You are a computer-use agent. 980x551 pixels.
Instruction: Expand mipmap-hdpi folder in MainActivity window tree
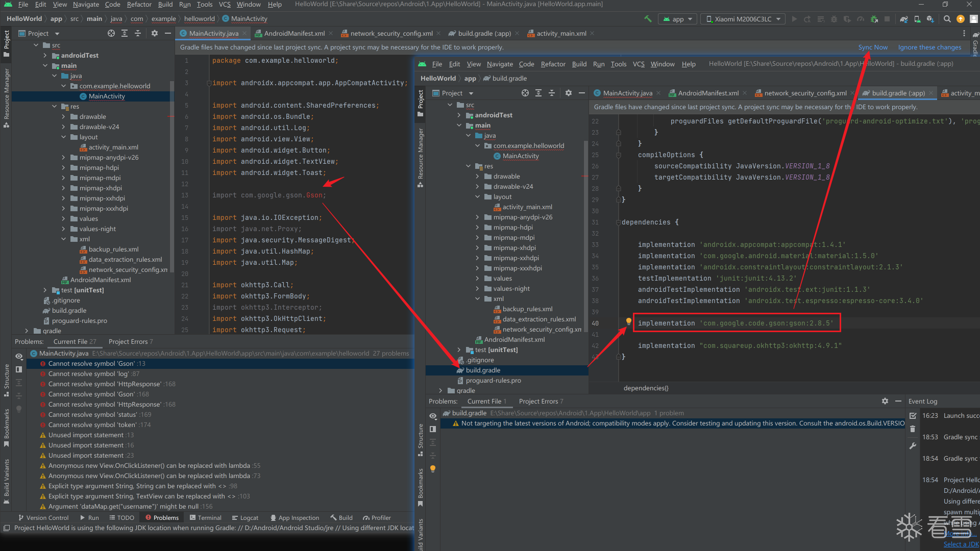[63, 167]
